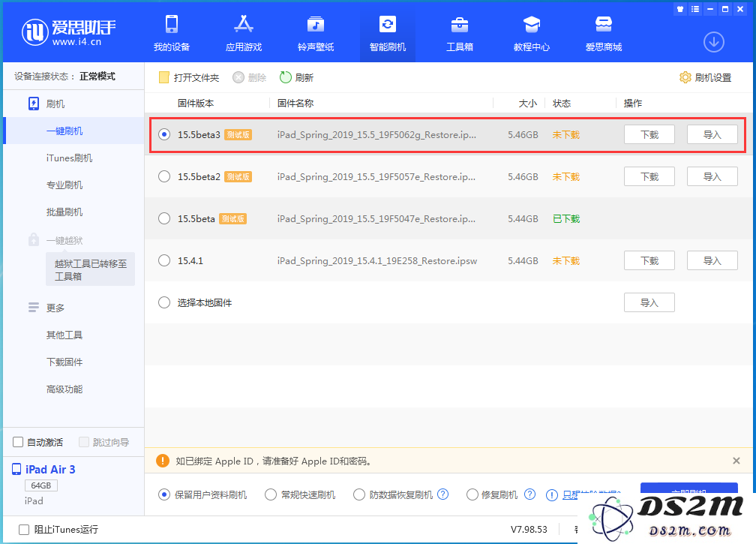Download 15.5beta3 firmware with 下载 button

649,134
